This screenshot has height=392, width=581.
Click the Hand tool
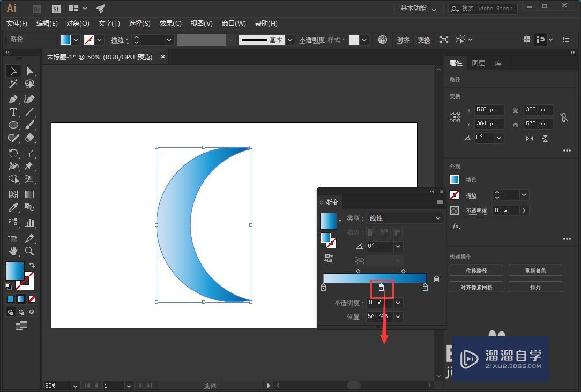[x=13, y=251]
